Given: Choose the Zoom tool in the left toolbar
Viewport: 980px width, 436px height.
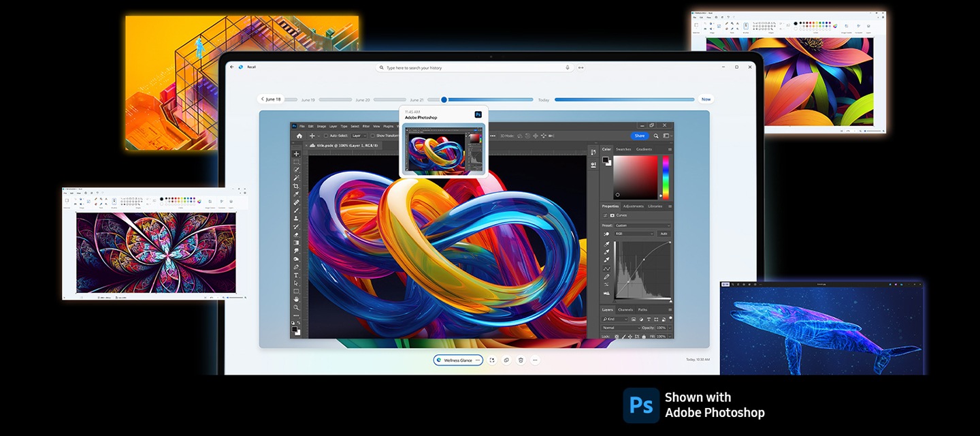Looking at the screenshot, I should pos(296,307).
